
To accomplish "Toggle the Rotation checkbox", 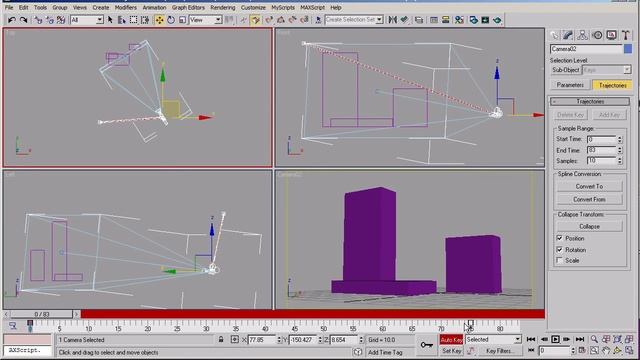I will [560, 249].
